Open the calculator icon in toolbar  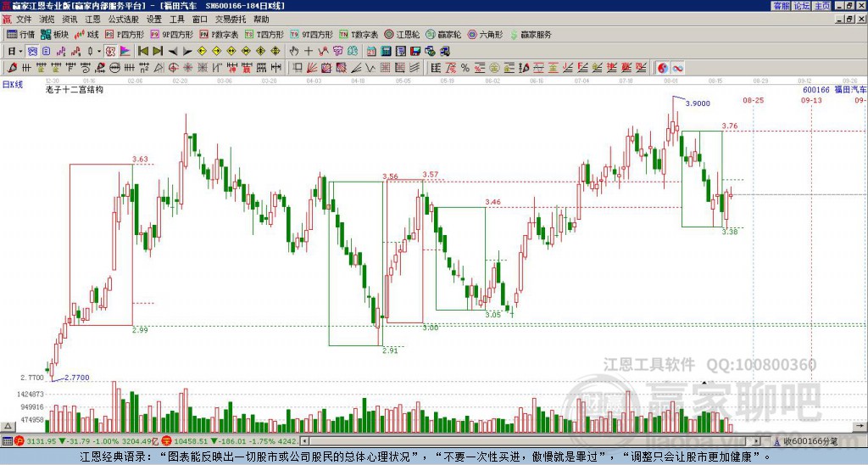point(387,52)
